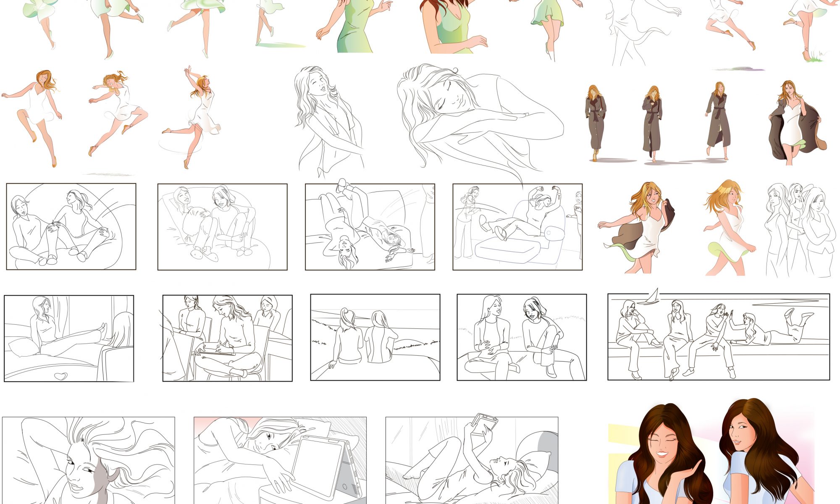Select the sketch with heart-shaped pillow on bed
Image resolution: width=840 pixels, height=504 pixels.
tap(69, 339)
